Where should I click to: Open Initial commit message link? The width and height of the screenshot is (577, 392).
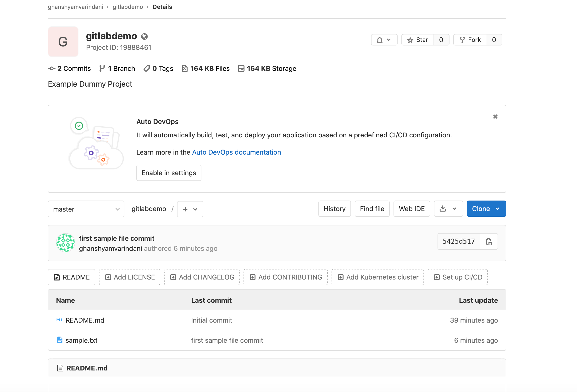tap(211, 320)
